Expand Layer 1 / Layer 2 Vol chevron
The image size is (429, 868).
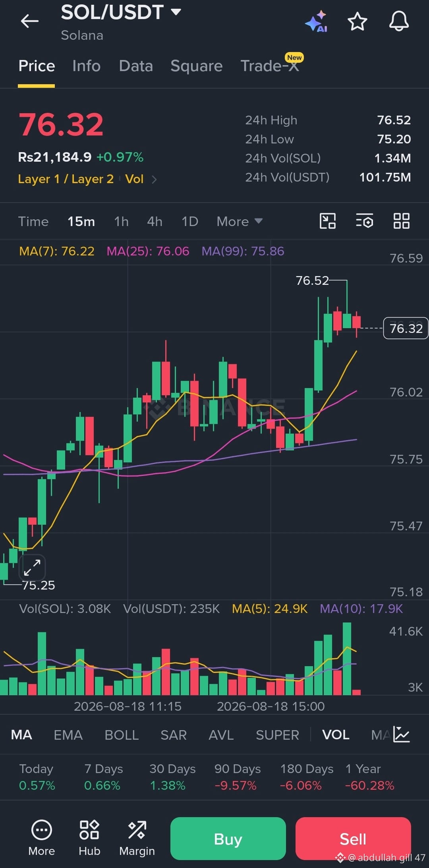pyautogui.click(x=154, y=180)
